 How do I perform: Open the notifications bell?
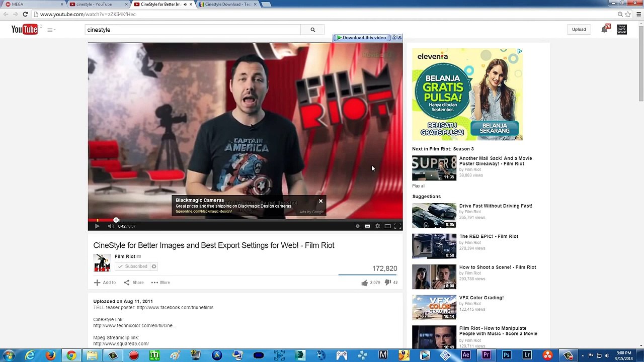604,30
